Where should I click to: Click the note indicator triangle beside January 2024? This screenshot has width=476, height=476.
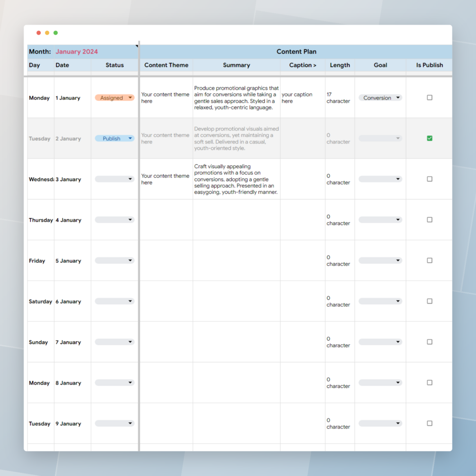pyautogui.click(x=137, y=46)
